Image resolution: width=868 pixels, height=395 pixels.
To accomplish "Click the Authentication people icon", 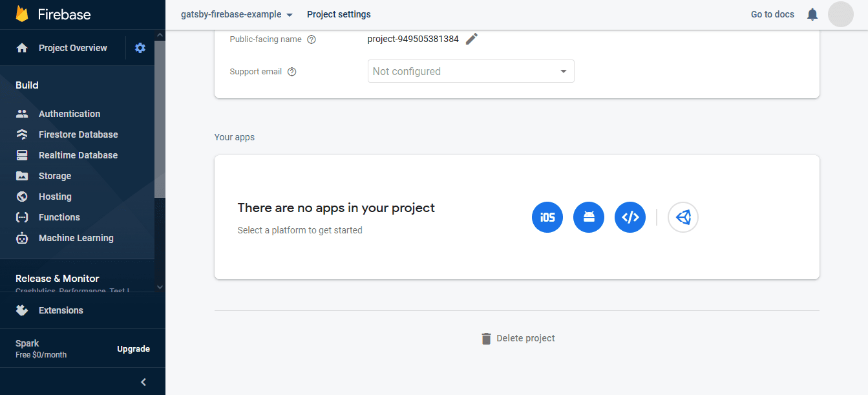I will (x=22, y=114).
